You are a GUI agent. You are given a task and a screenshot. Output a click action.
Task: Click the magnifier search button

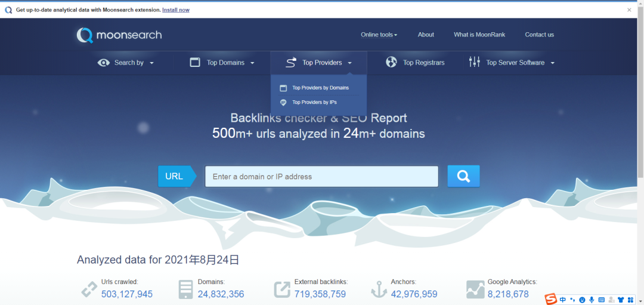(x=463, y=176)
